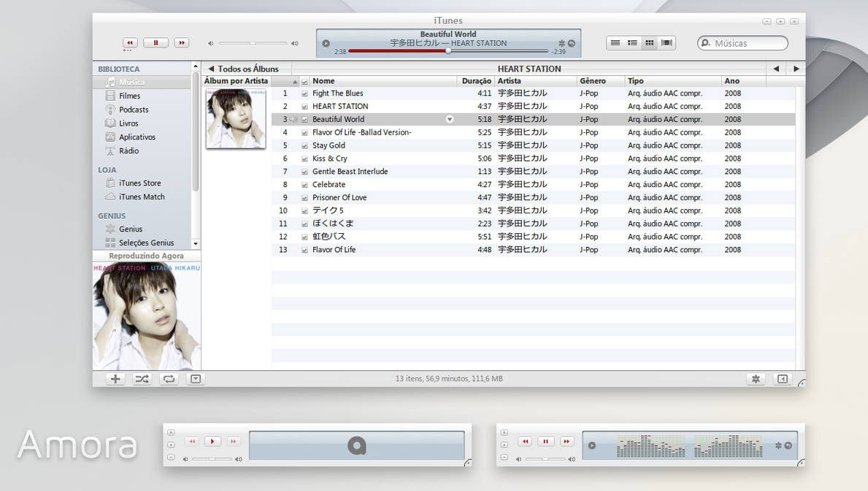Click sidebar scroll up arrow
The width and height of the screenshot is (868, 491).
196,66
